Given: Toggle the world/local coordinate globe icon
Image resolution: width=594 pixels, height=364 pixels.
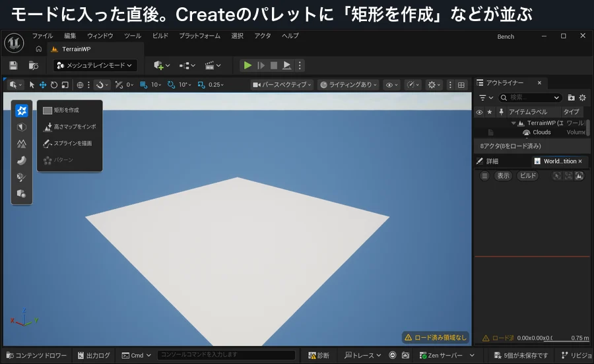Looking at the screenshot, I should pyautogui.click(x=80, y=85).
